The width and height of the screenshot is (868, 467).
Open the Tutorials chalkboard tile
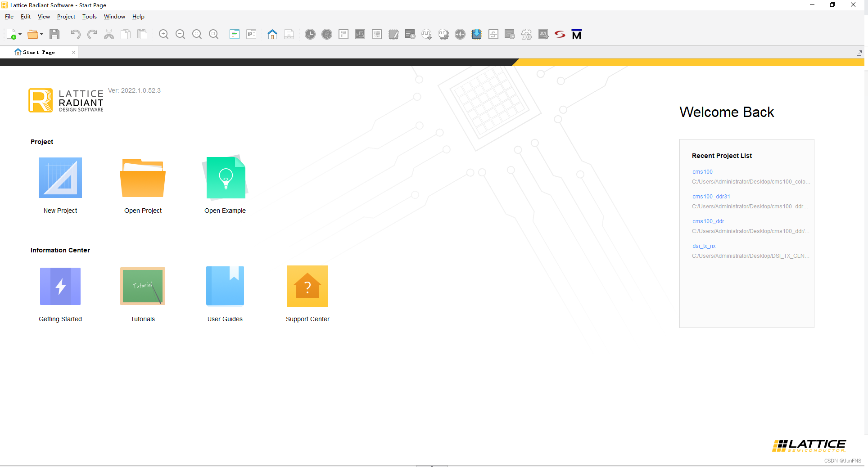tap(143, 294)
